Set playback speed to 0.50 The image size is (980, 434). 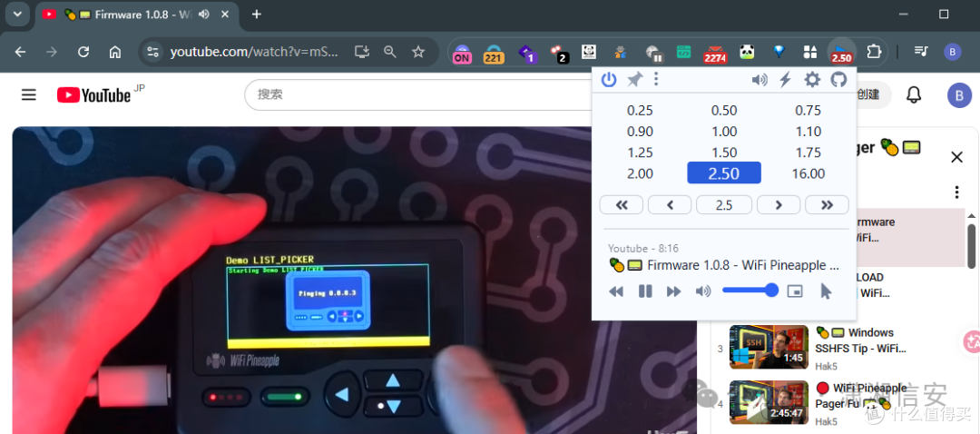(x=724, y=111)
